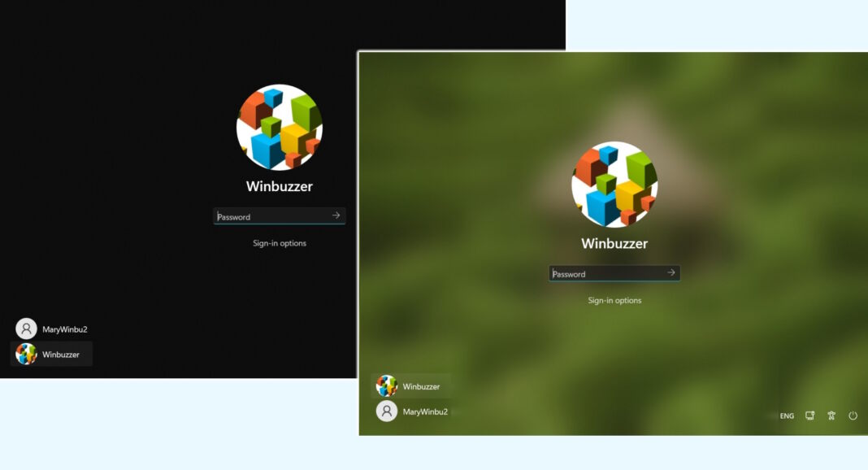The image size is (868, 470).
Task: Click the Password input field on dark screen
Action: tap(268, 216)
